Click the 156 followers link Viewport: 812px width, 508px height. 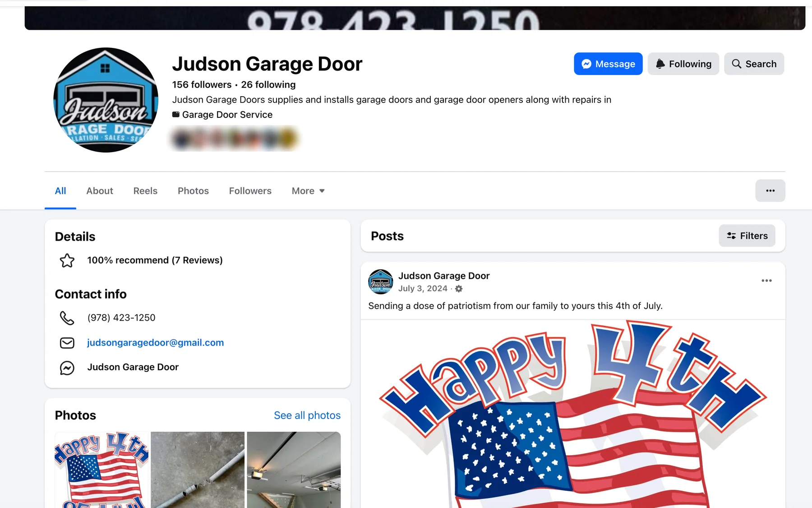tap(202, 85)
